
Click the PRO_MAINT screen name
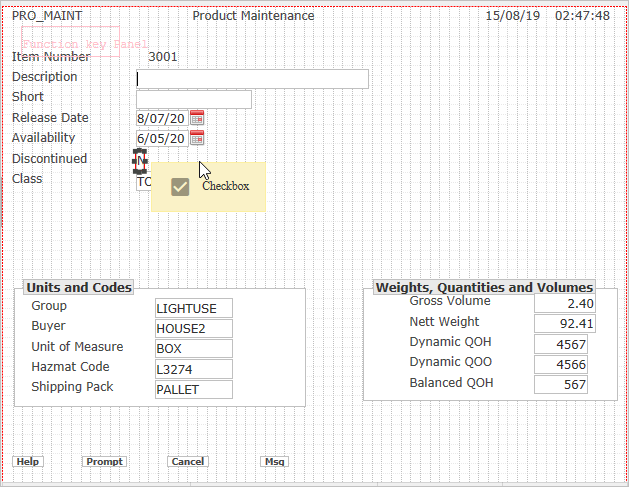pos(47,16)
